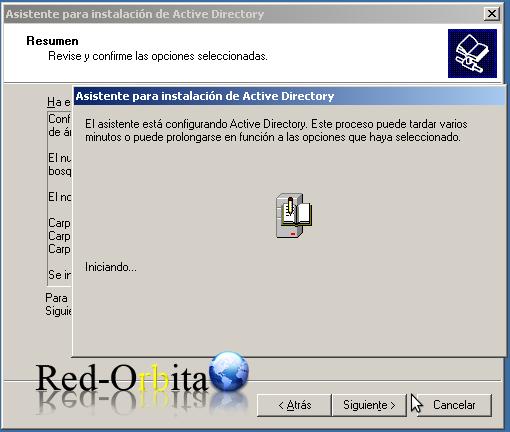Select the "Resumen" heading text
The image size is (510, 432).
[52, 41]
